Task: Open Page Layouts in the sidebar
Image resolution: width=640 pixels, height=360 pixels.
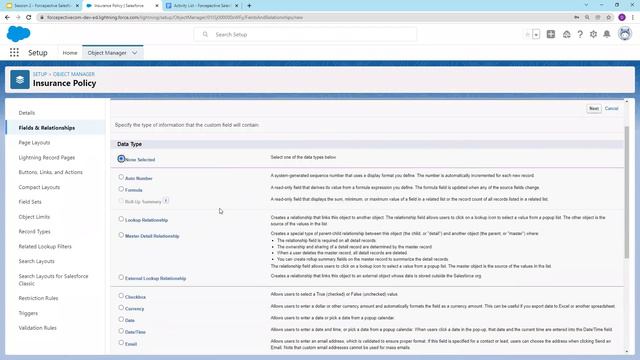Action: (x=34, y=142)
